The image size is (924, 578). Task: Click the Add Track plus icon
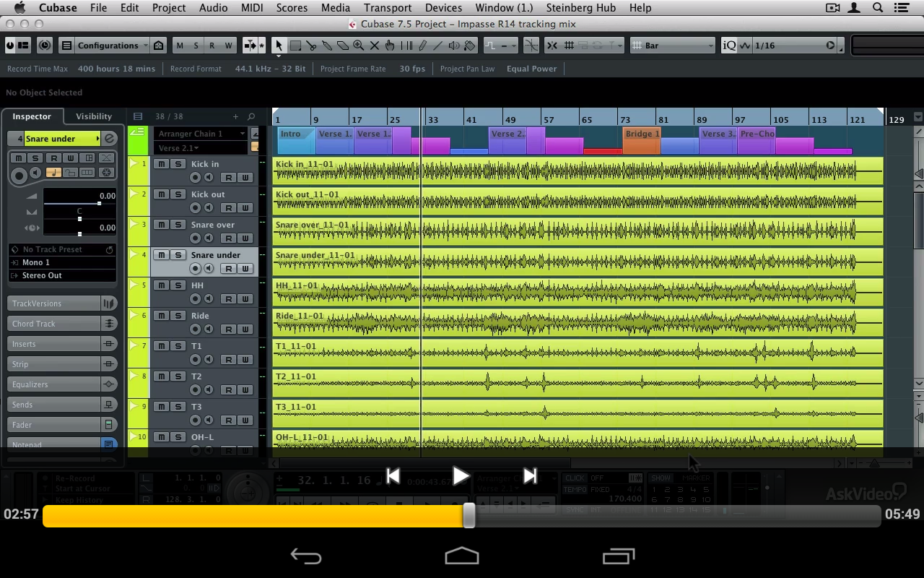[235, 116]
